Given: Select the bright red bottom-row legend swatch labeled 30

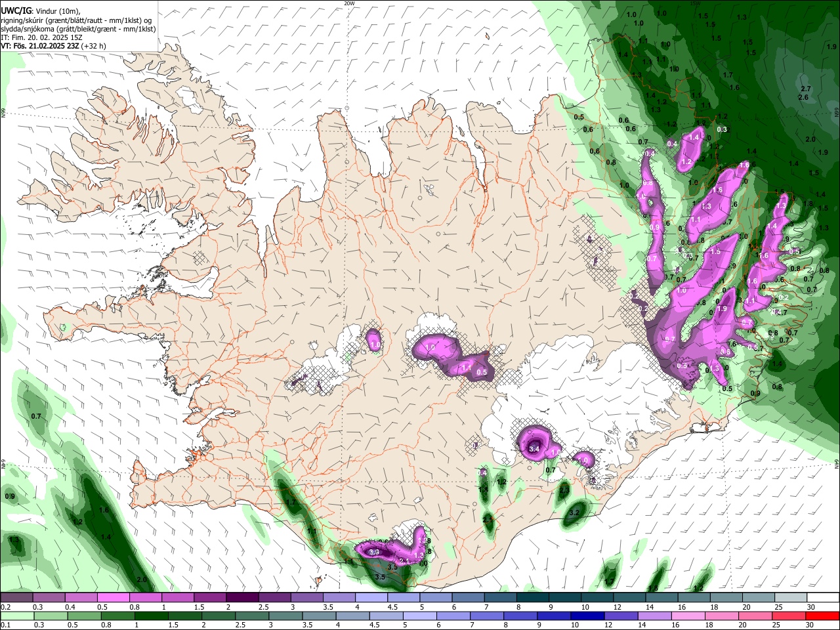Looking at the screenshot, I should pyautogui.click(x=823, y=616).
